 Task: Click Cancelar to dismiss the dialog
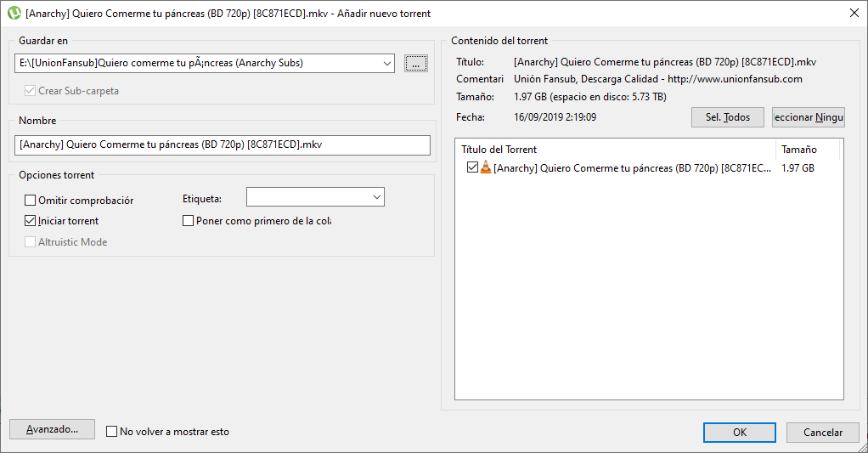coord(822,433)
